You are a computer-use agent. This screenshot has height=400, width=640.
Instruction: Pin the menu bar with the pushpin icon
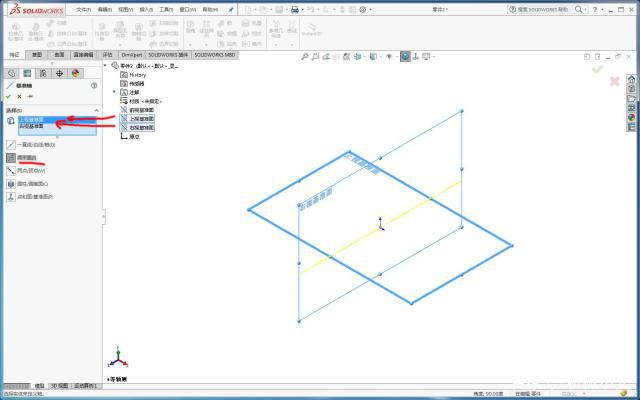(231, 9)
